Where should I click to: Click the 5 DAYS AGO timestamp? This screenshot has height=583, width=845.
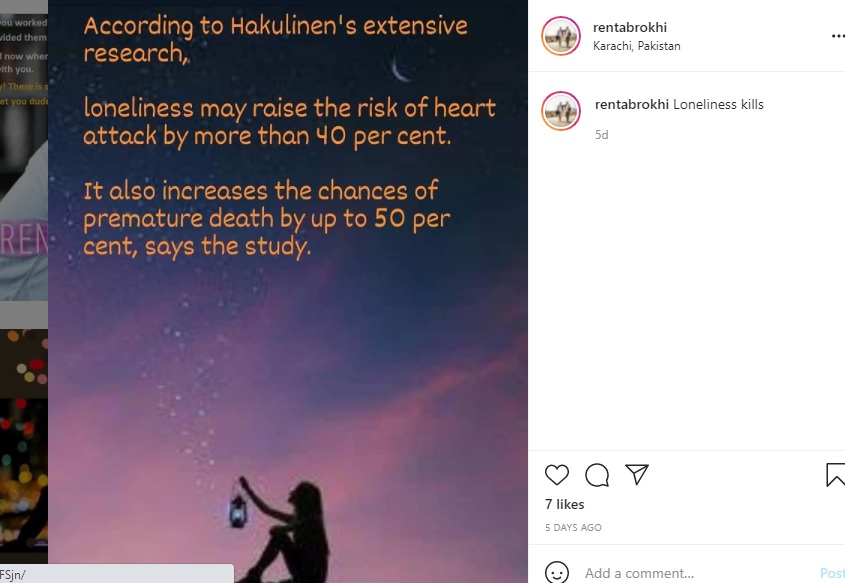tap(573, 528)
